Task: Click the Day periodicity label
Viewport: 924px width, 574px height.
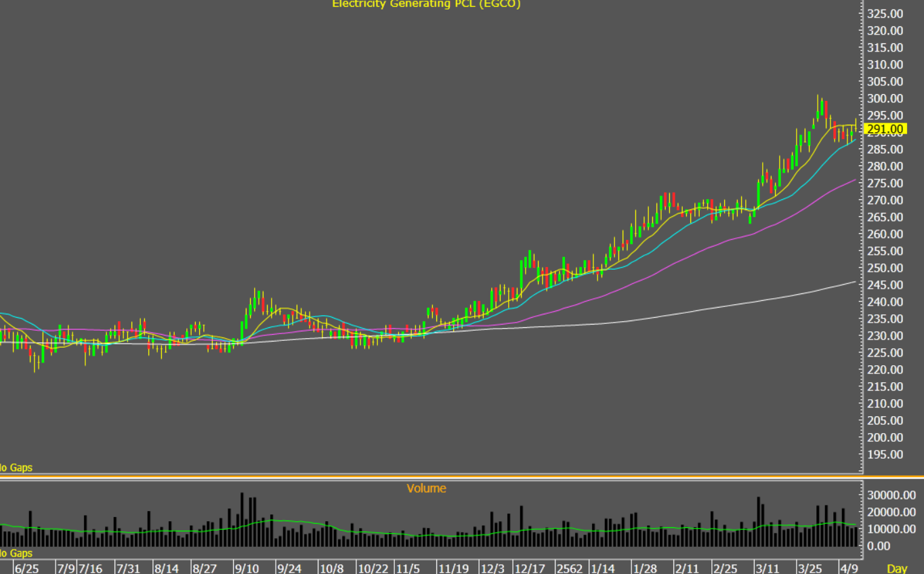Action: pos(897,568)
